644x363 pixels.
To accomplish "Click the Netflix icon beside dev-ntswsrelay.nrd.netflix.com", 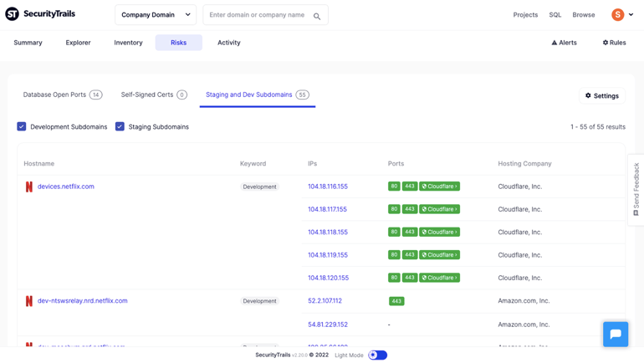I will 28,301.
